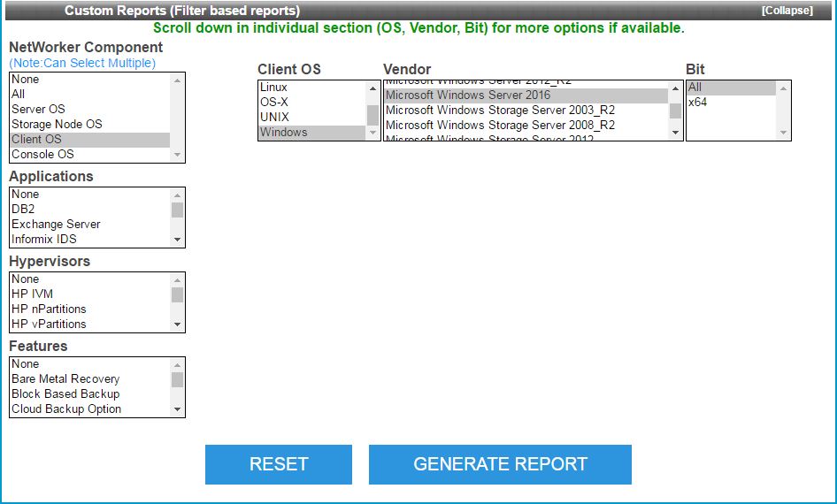The width and height of the screenshot is (837, 504).
Task: Click down arrow of Vendor list scrollbar
Action: coord(675,133)
